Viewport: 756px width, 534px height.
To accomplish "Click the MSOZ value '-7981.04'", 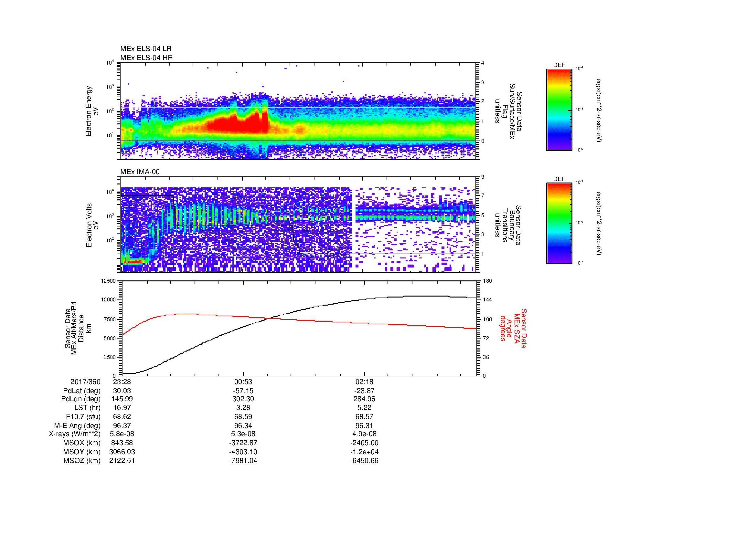I will coord(243,461).
